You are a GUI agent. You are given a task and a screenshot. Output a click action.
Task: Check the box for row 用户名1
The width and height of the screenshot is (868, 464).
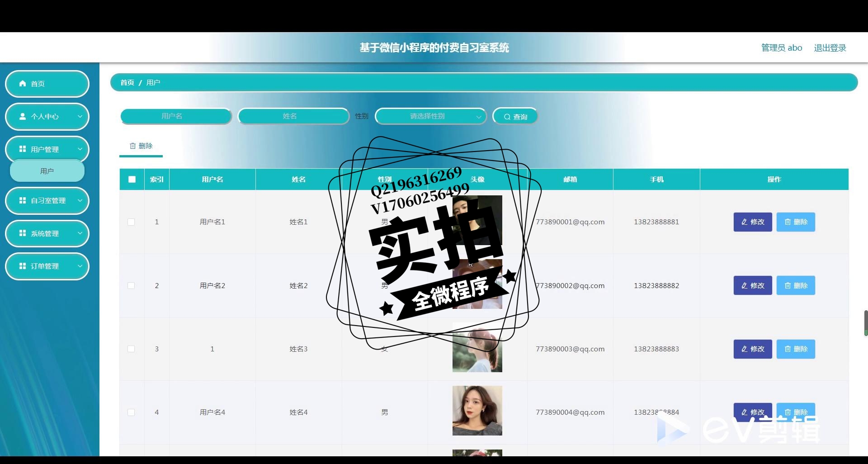[x=131, y=222]
